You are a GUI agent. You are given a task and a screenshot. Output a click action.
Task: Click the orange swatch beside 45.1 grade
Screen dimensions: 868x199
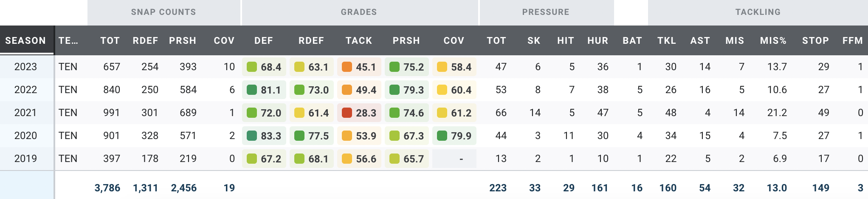(347, 67)
